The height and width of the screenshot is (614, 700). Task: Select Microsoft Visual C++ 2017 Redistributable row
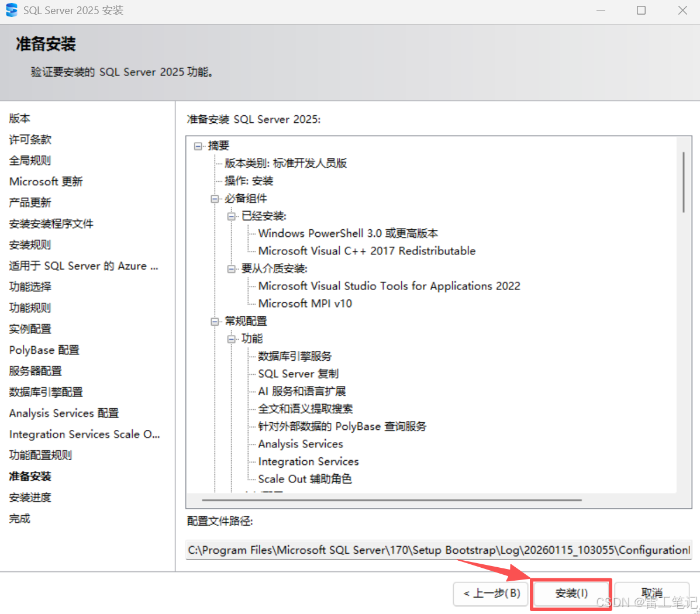367,251
